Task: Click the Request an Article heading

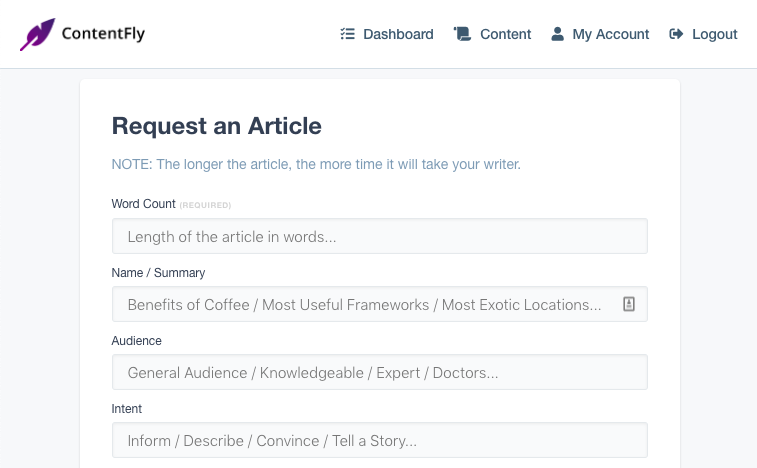Action: [x=217, y=126]
